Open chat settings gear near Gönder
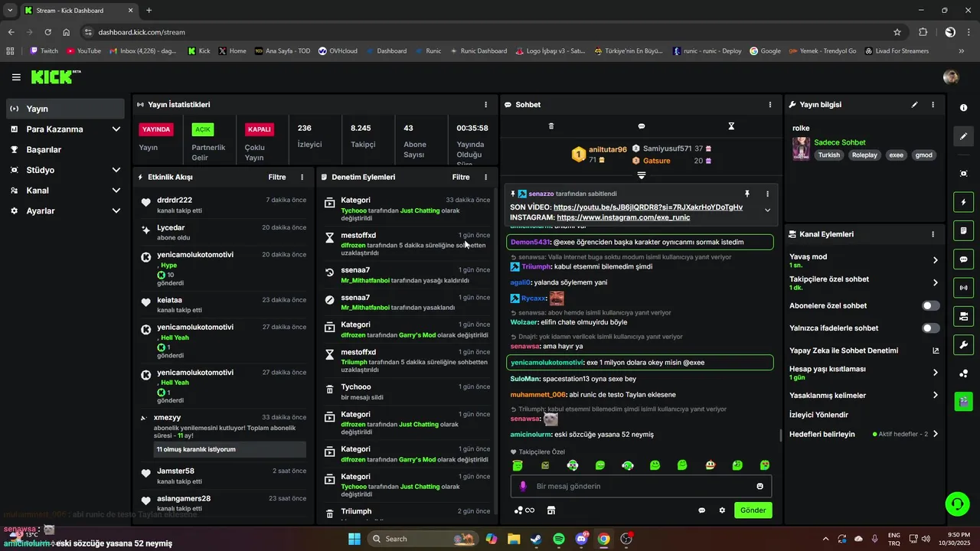This screenshot has width=980, height=551. pos(722,510)
